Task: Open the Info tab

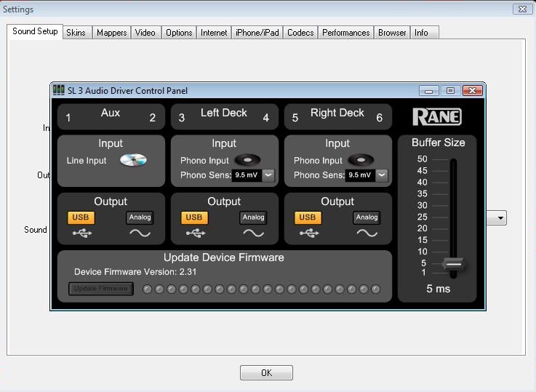Action: [x=424, y=33]
